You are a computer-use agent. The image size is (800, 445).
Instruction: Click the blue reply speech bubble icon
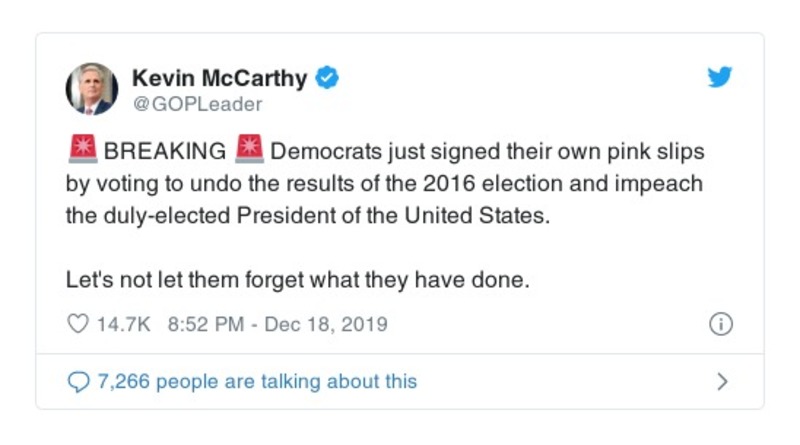(78, 382)
